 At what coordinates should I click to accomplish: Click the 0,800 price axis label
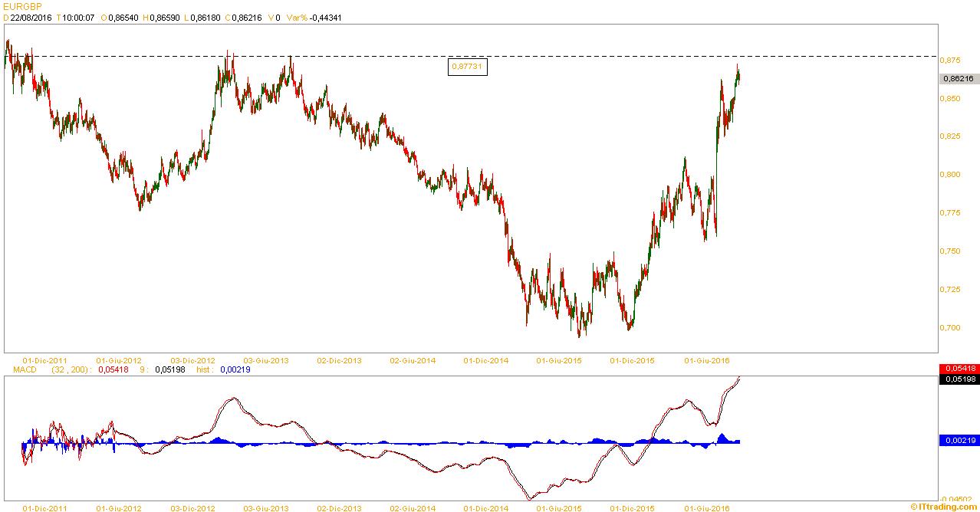pyautogui.click(x=951, y=175)
